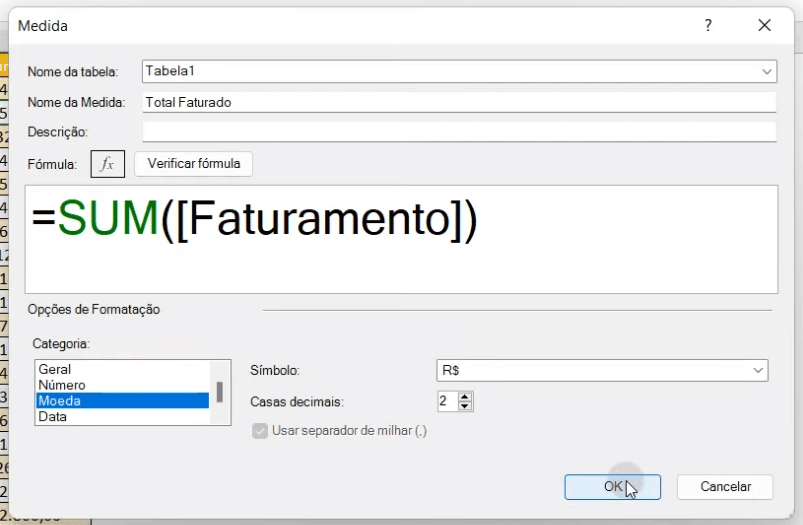Click the help question mark icon
This screenshot has width=803, height=525.
click(708, 25)
